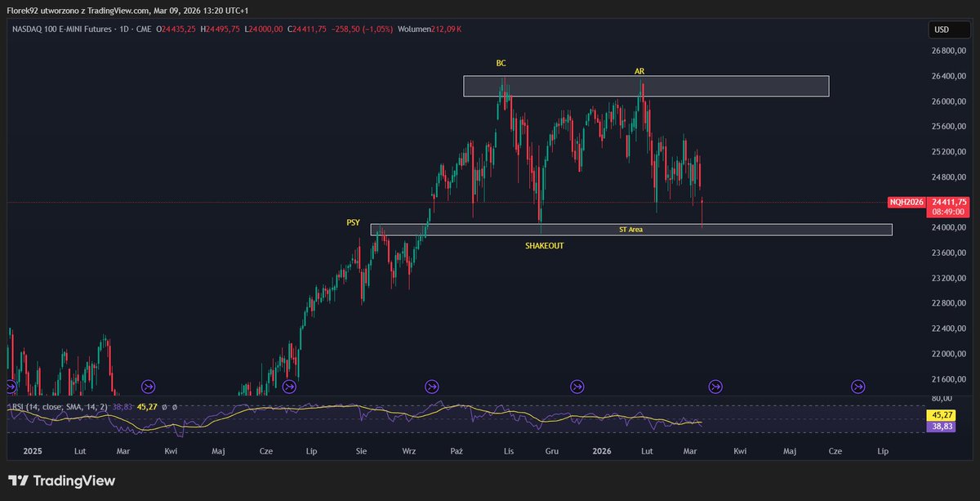Click contract roll marker right of Wrz

point(433,386)
